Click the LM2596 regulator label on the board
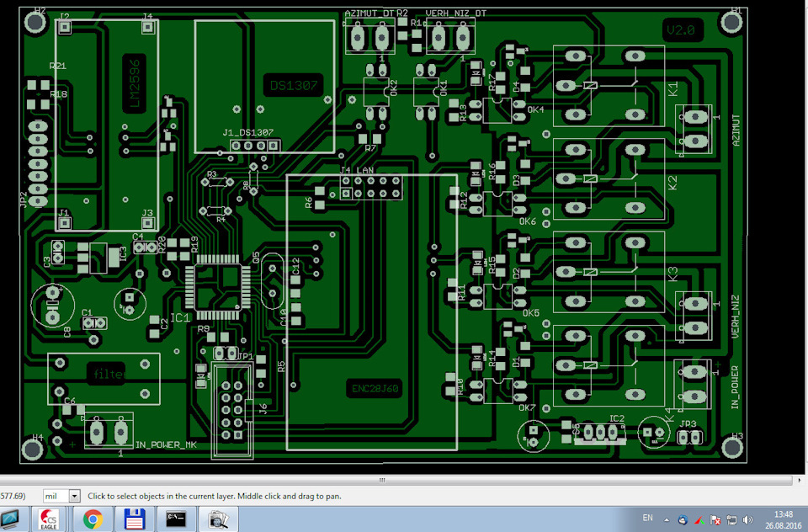Screen dimensions: 808x532 click(133, 83)
